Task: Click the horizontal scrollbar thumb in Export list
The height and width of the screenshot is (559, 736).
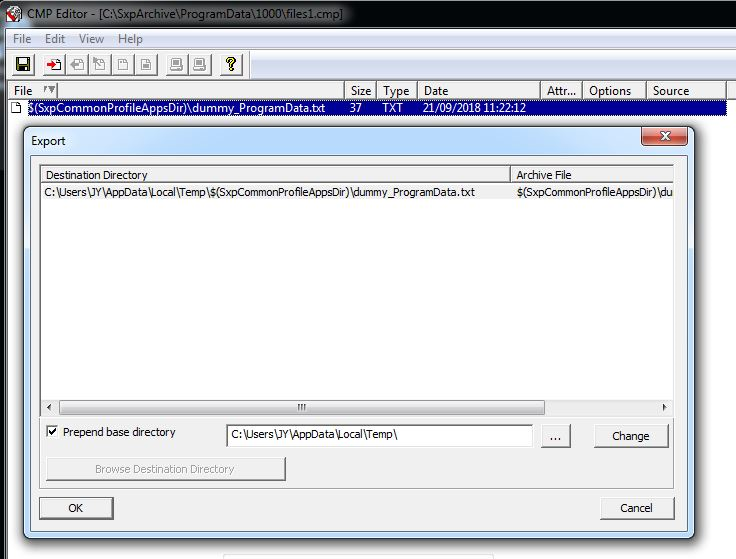Action: pyautogui.click(x=302, y=407)
